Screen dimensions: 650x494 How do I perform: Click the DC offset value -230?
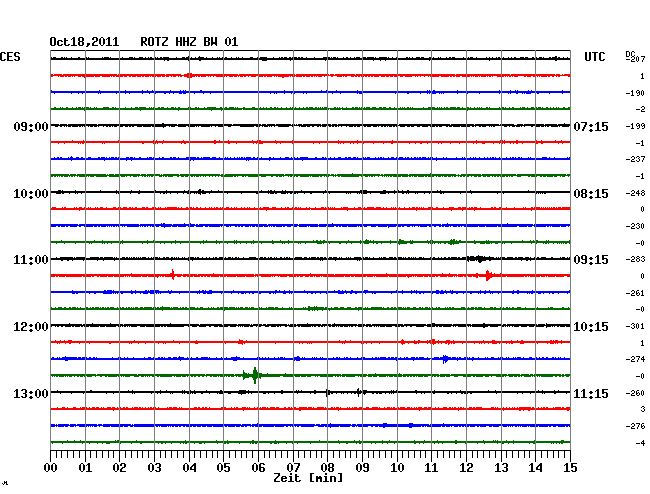[x=635, y=226]
